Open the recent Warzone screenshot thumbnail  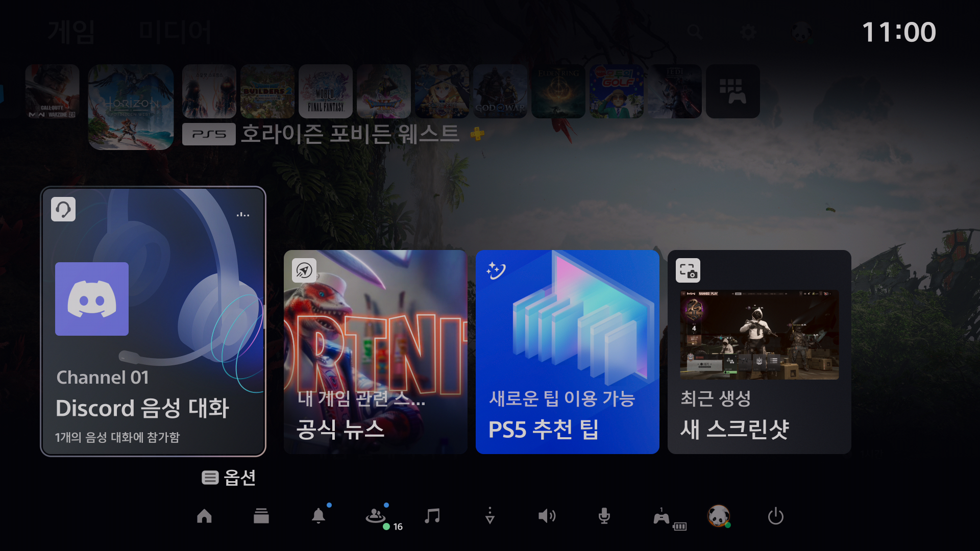pyautogui.click(x=759, y=335)
